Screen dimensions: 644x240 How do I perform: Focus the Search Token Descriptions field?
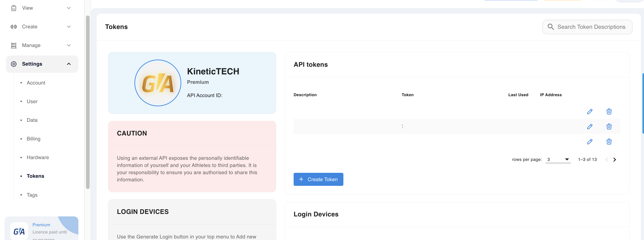coord(587,27)
